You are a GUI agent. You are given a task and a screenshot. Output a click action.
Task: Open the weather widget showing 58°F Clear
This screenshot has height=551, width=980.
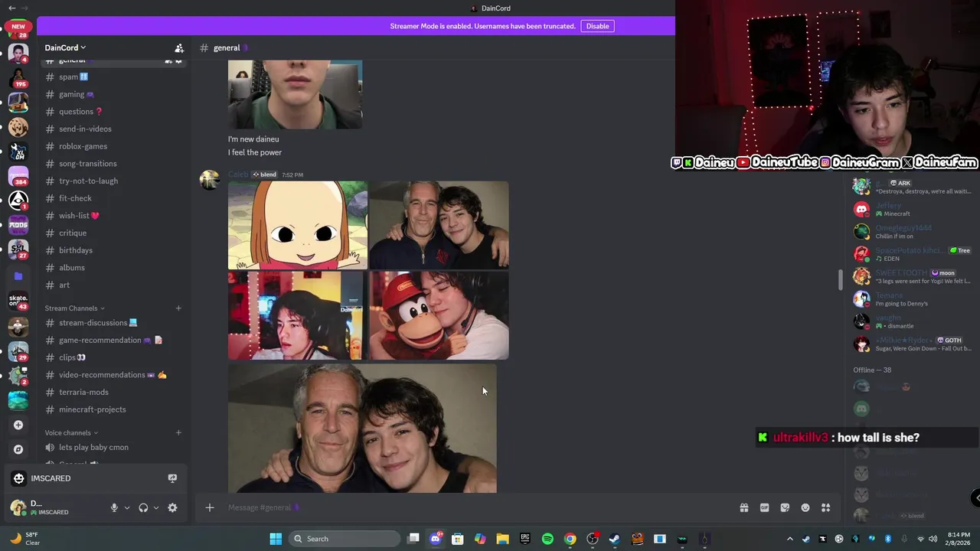[25, 539]
